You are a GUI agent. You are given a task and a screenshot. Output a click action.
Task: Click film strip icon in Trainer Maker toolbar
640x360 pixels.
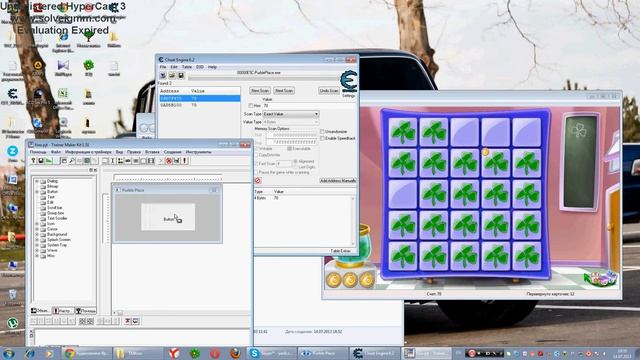click(x=151, y=161)
